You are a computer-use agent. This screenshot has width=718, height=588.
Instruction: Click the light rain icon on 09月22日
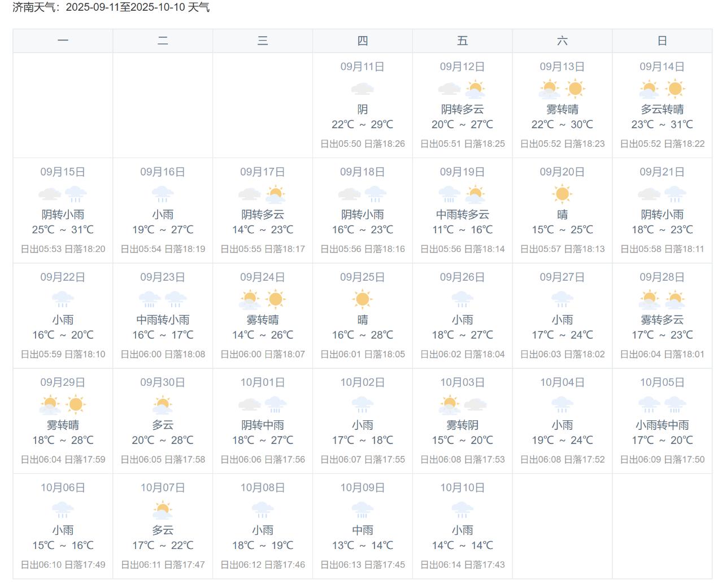[63, 299]
